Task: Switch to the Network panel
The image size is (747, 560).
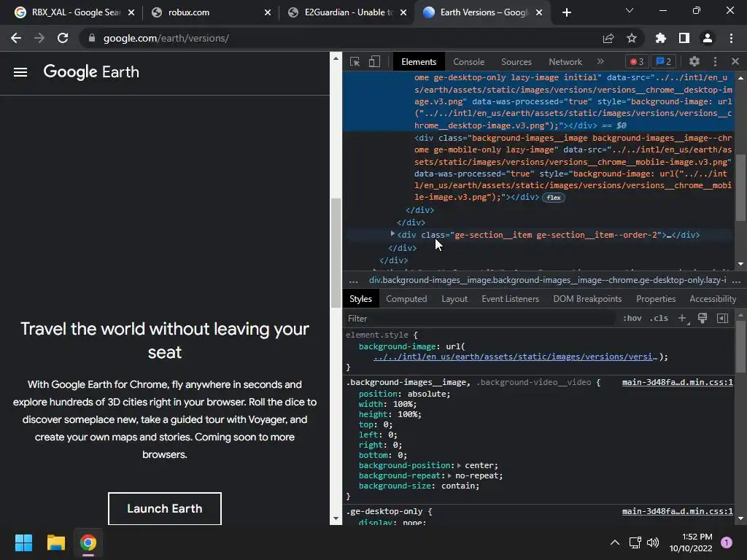Action: point(565,62)
